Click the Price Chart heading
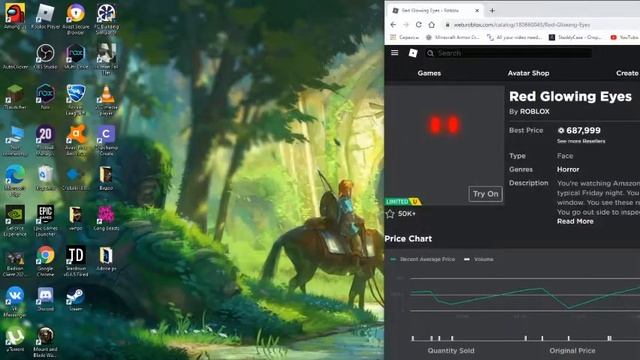 click(x=408, y=239)
